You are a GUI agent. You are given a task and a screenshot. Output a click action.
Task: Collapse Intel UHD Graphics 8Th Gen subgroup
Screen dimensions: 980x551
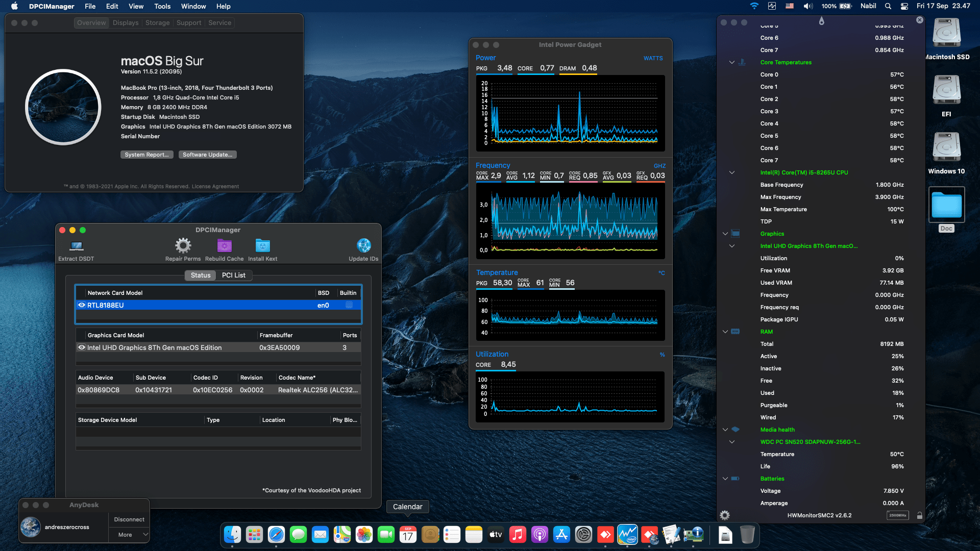pos(731,246)
